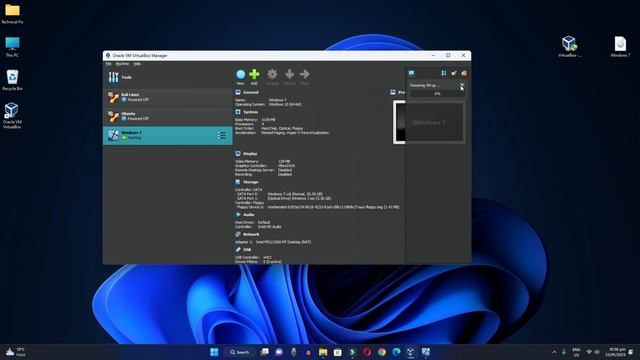
Task: Click the middle notification panel action icon
Action: (454, 73)
